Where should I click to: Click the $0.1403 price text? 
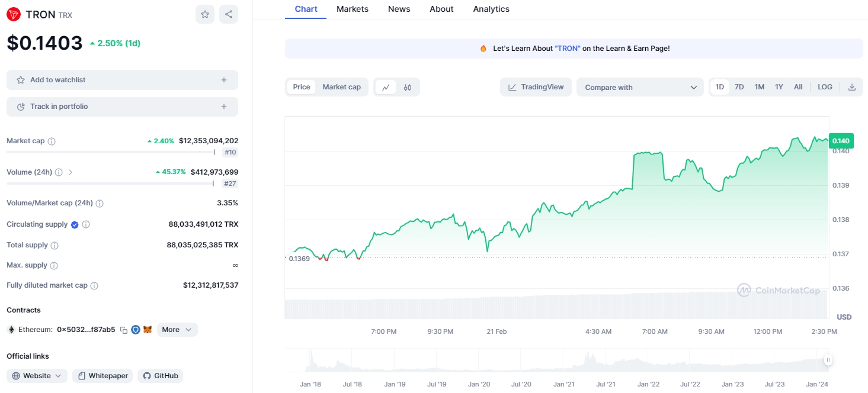[44, 43]
